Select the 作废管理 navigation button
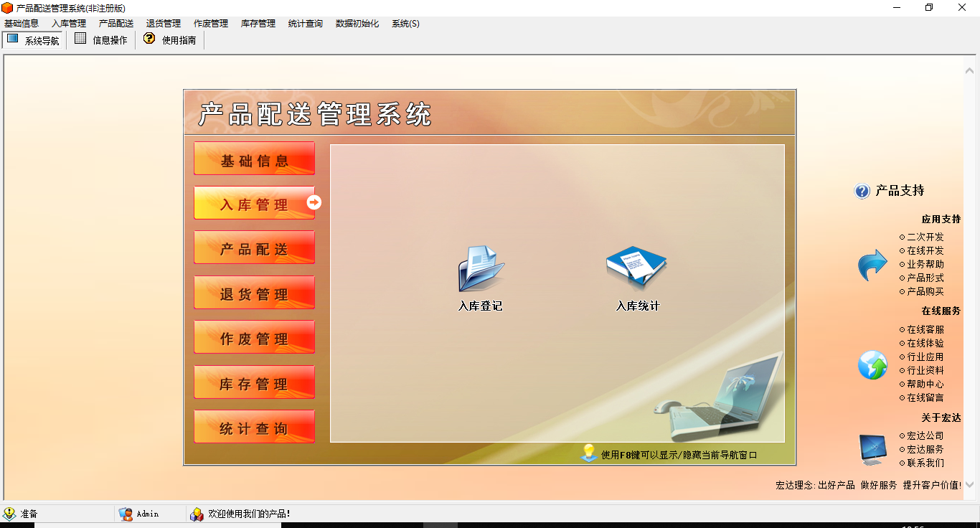 tap(254, 337)
